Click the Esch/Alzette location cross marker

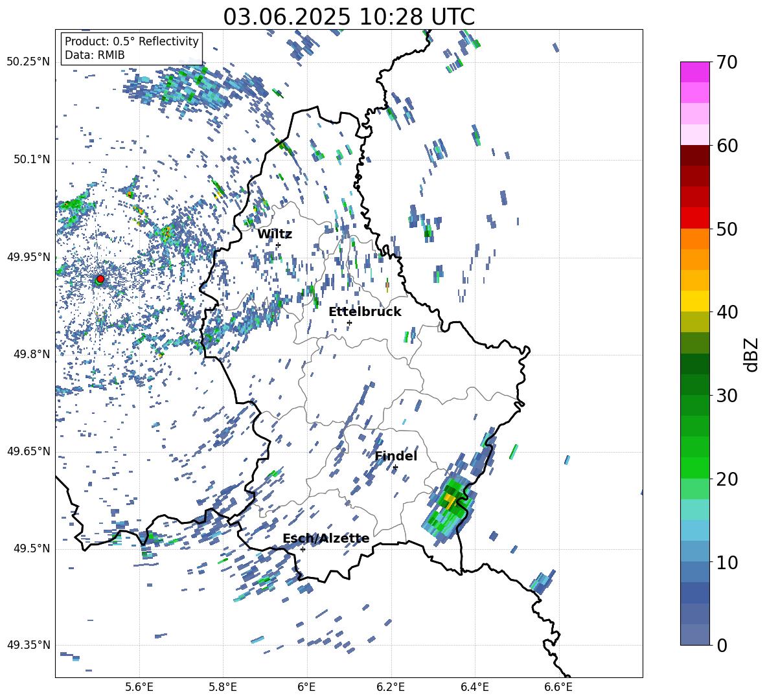[x=303, y=549]
